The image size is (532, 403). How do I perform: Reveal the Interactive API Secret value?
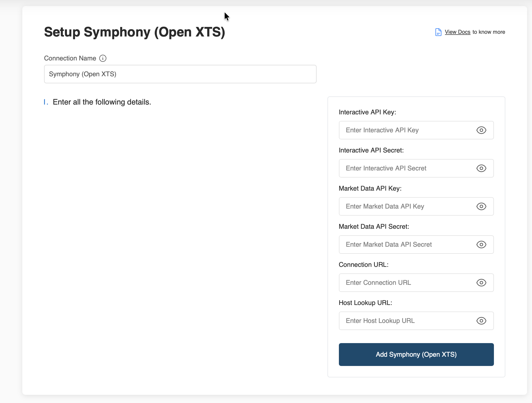click(x=481, y=168)
